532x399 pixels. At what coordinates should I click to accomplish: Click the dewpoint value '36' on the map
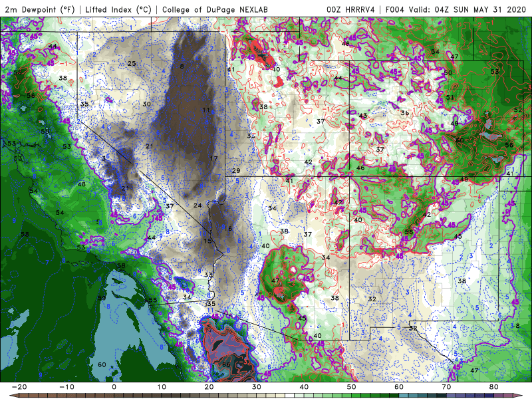tap(404, 113)
